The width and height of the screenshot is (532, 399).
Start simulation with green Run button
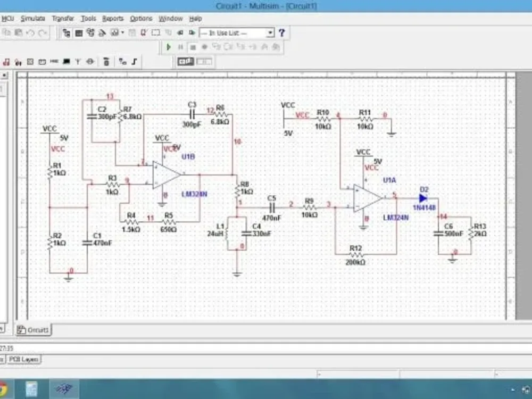[x=168, y=47]
